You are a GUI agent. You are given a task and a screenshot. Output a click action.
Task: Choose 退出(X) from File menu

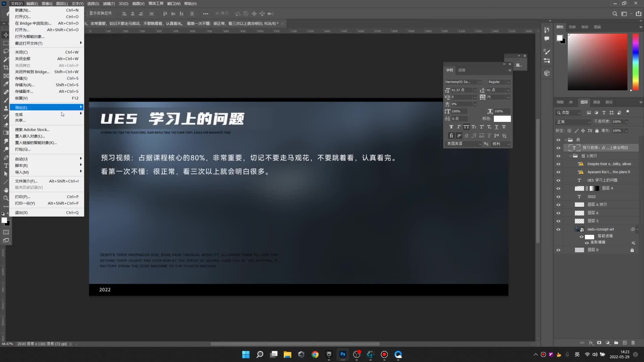[47, 213]
